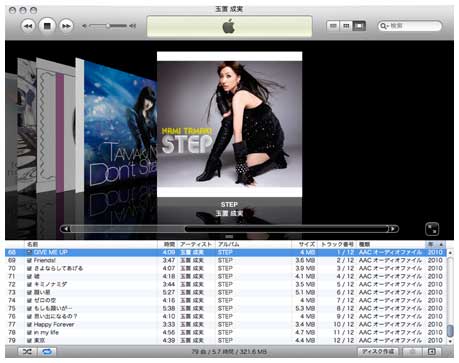Uncheck the checkbox on track row 79
Viewport: 459px width, 363px height.
click(29, 340)
